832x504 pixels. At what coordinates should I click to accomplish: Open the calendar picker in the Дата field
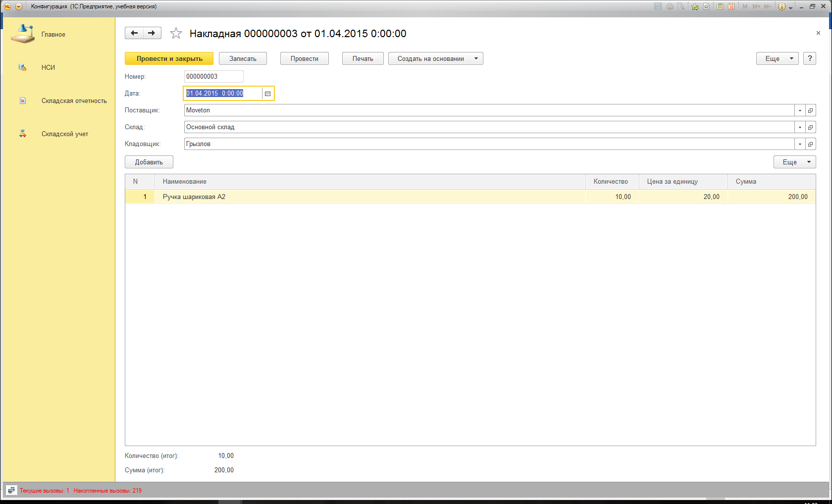tap(267, 94)
